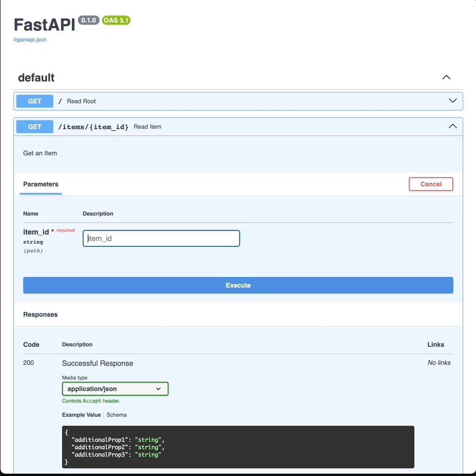
Task: Click the 'Get an Item' description text
Action: click(40, 153)
